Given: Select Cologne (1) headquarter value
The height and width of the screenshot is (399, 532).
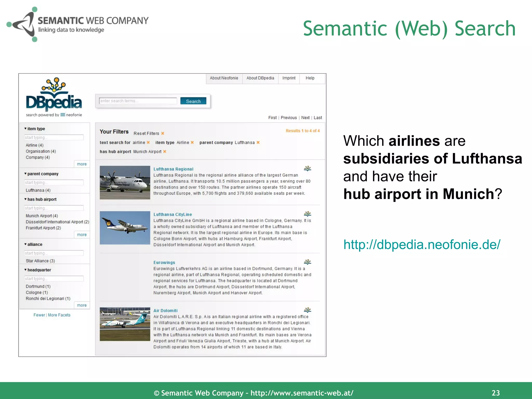Looking at the screenshot, I should [37, 292].
